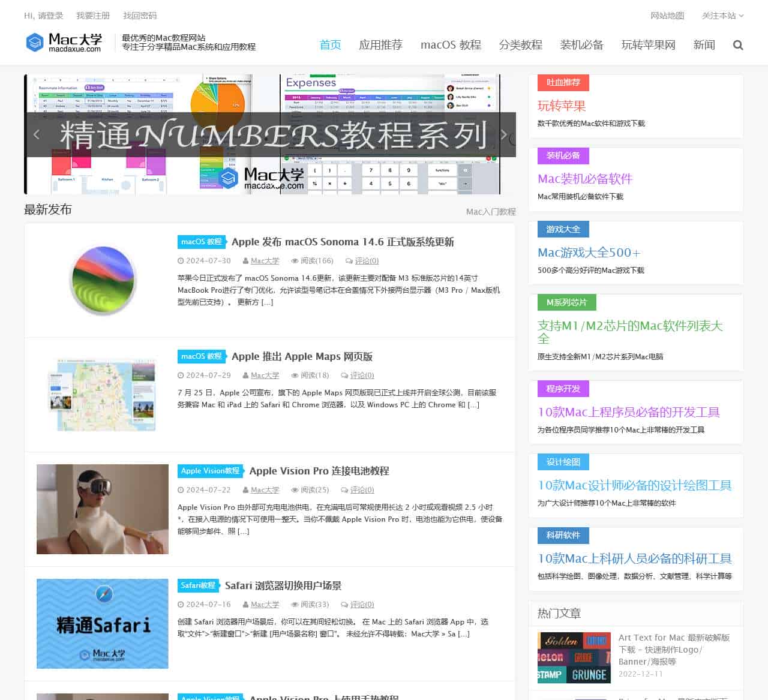Click the Mac大学 site logo
Image resolution: width=768 pixels, height=700 pixels.
tap(64, 43)
